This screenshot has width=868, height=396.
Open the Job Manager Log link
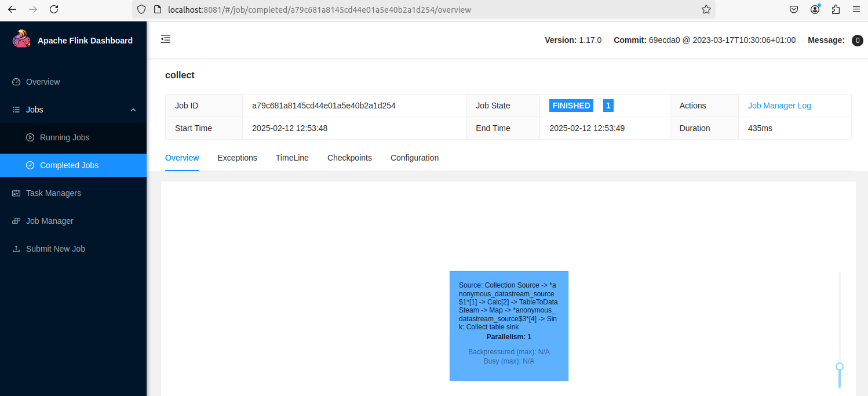(779, 106)
